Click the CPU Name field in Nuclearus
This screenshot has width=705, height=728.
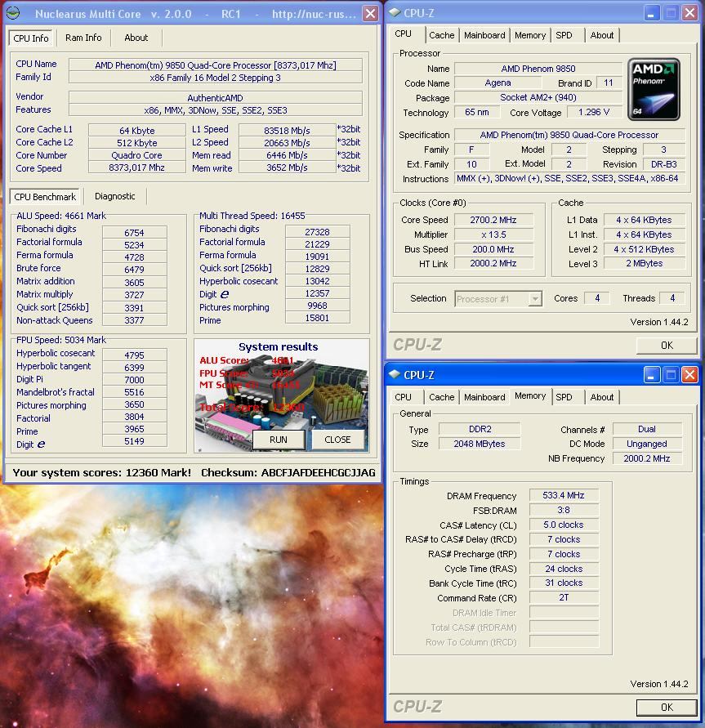[x=216, y=65]
